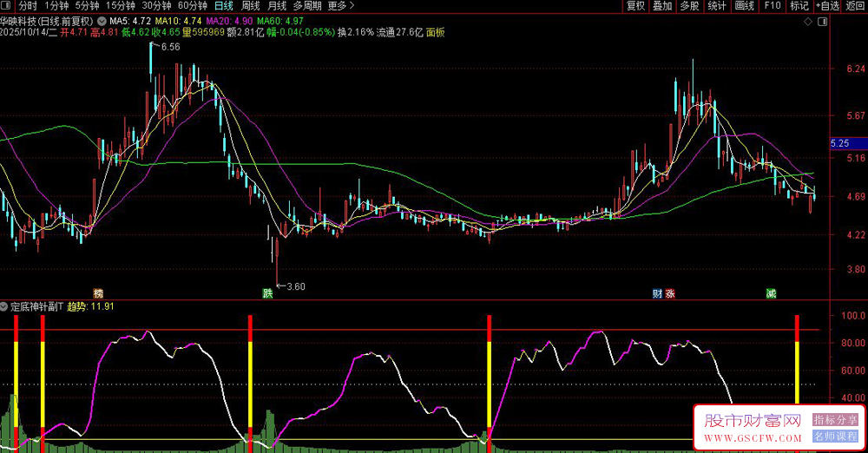Toggle the 叠加 overlay option
Screen dimensions: 868x453
point(662,5)
